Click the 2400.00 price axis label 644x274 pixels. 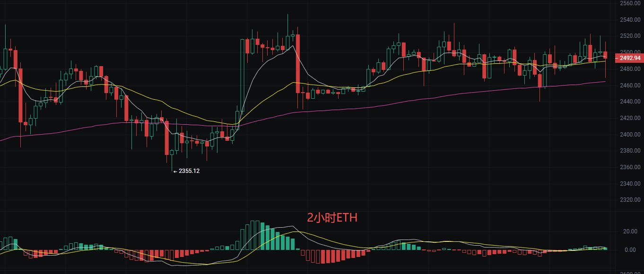pyautogui.click(x=630, y=135)
